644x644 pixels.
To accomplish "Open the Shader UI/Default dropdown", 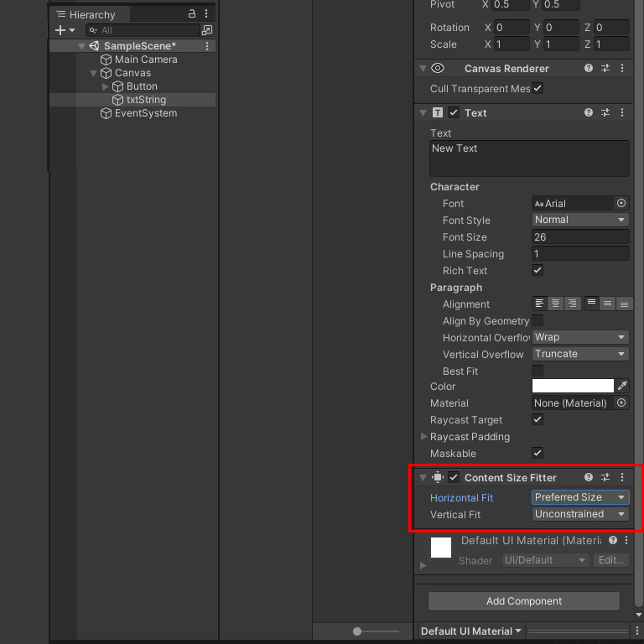I will 545,560.
